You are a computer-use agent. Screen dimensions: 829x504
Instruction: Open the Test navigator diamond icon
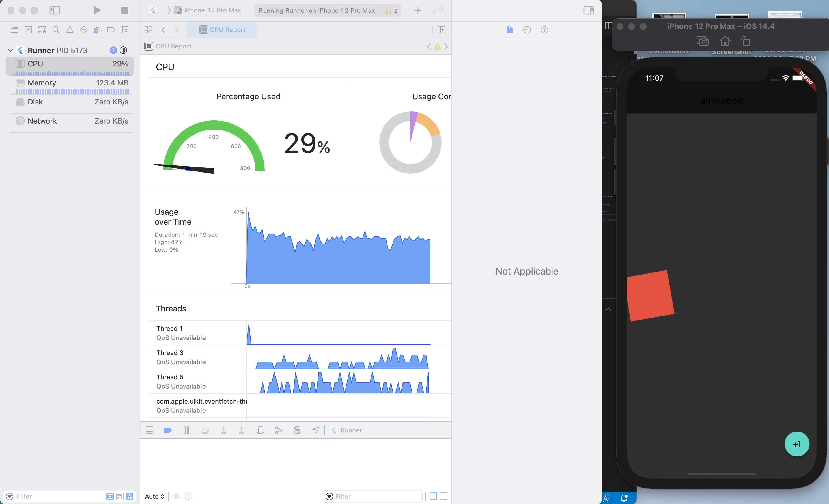(83, 30)
